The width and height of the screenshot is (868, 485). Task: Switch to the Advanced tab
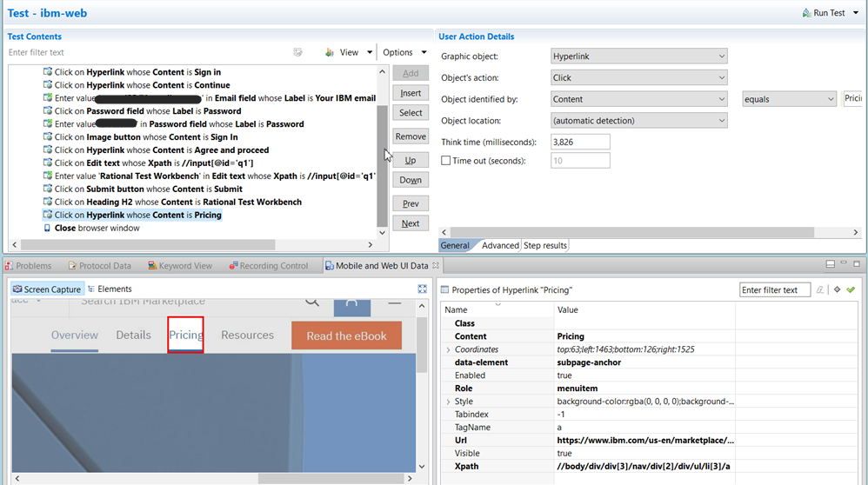(500, 245)
